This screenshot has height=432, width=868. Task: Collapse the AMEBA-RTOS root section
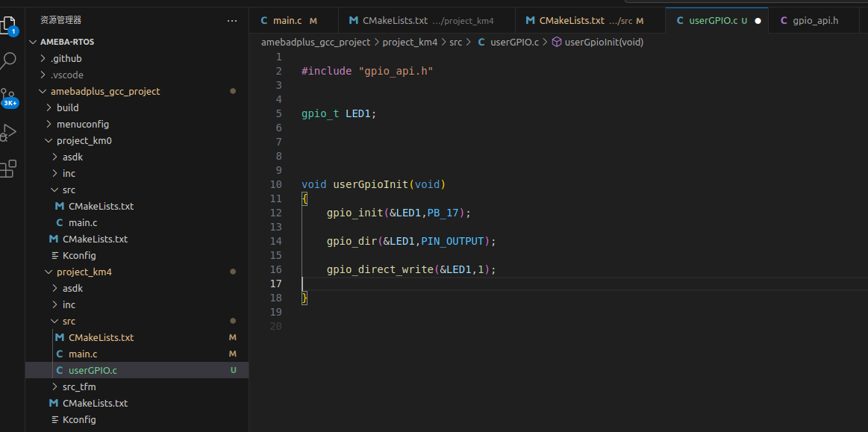tap(137, 42)
